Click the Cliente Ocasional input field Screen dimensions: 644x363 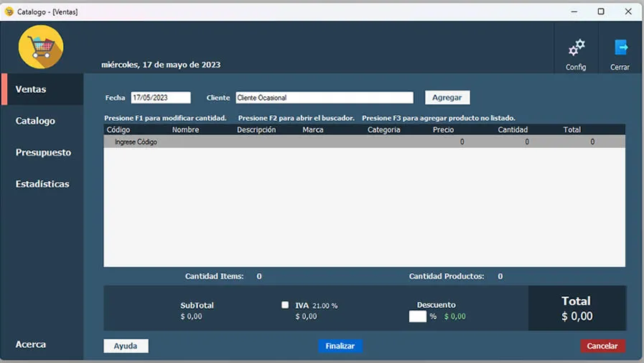(325, 98)
